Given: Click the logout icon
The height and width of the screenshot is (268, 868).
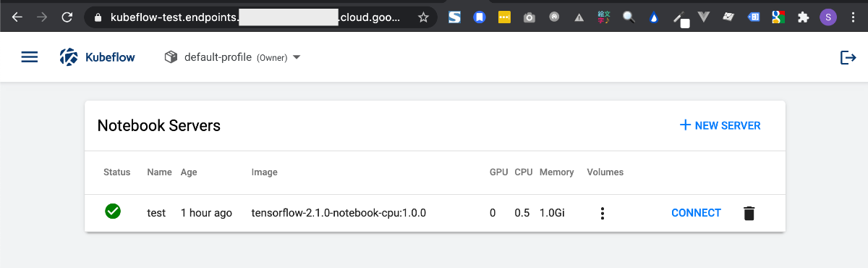Looking at the screenshot, I should 848,57.
